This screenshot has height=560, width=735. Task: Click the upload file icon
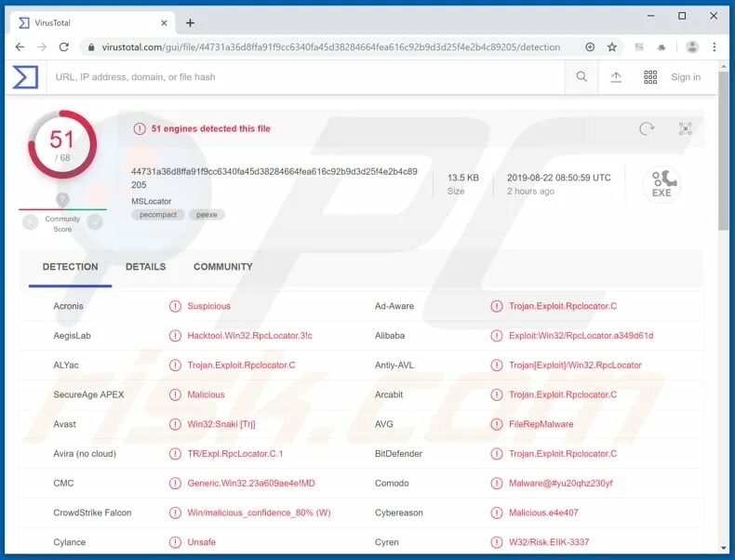point(616,77)
